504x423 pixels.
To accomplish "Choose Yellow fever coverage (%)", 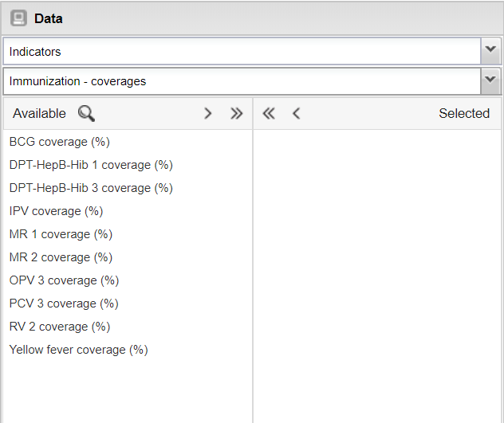I will (x=78, y=350).
